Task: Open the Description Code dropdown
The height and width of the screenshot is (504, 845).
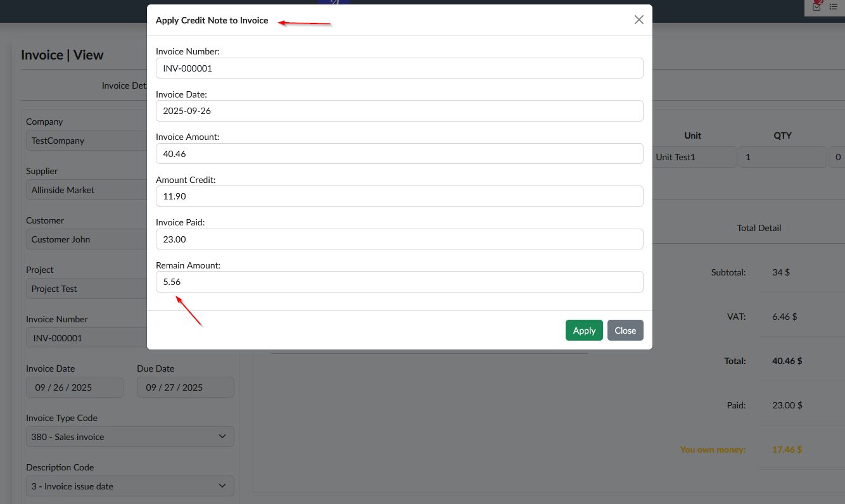Action: pyautogui.click(x=130, y=486)
